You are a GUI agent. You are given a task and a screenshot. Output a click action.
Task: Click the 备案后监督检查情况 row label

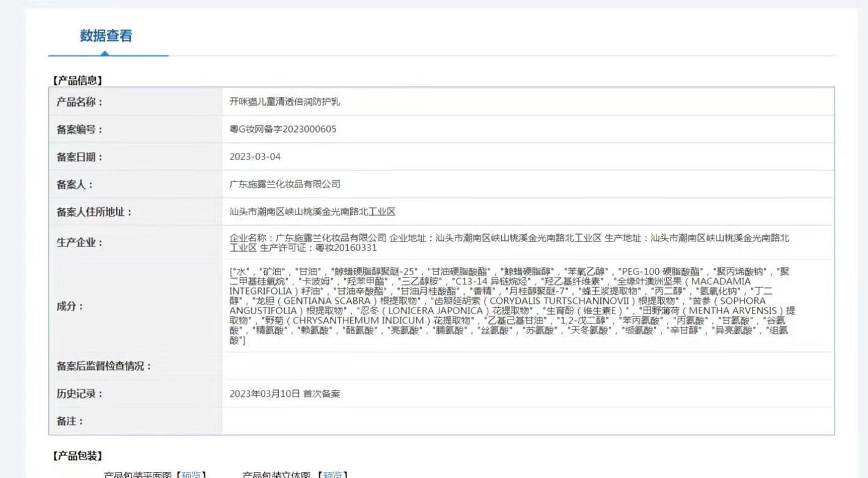(100, 365)
